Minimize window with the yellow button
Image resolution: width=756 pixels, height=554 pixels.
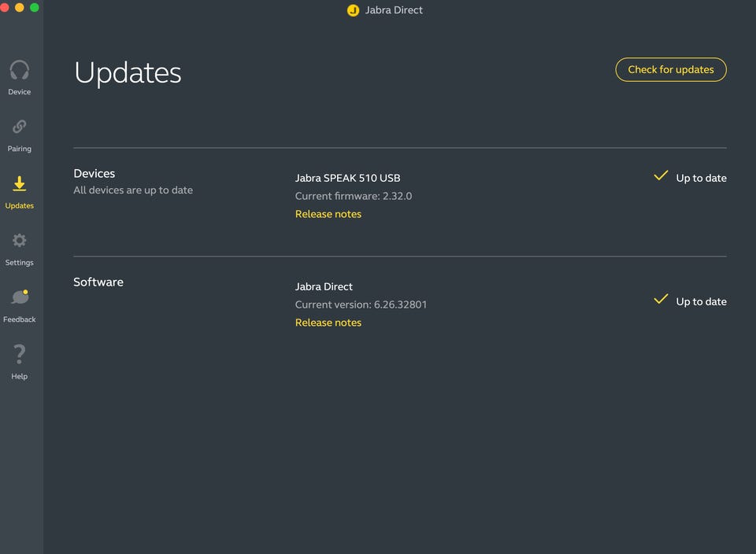[x=19, y=7]
